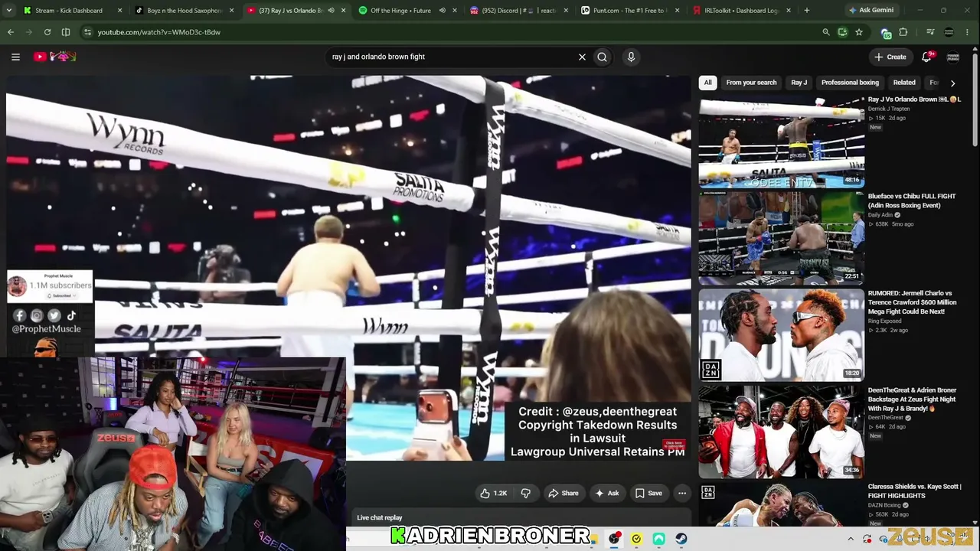Screen dimensions: 980x551
Task: Open Ask Gemini in Chrome
Action: point(871,11)
